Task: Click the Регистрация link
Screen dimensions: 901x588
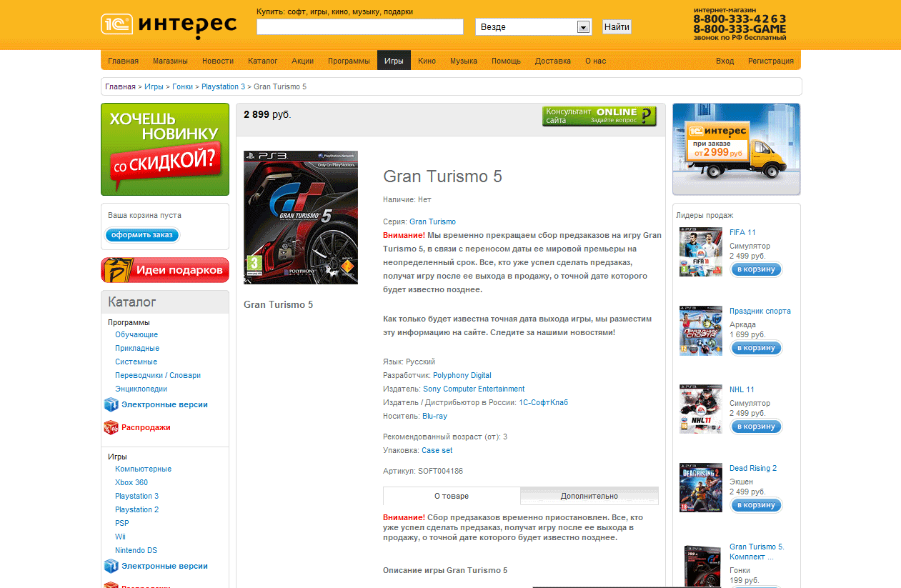Action: click(x=771, y=61)
